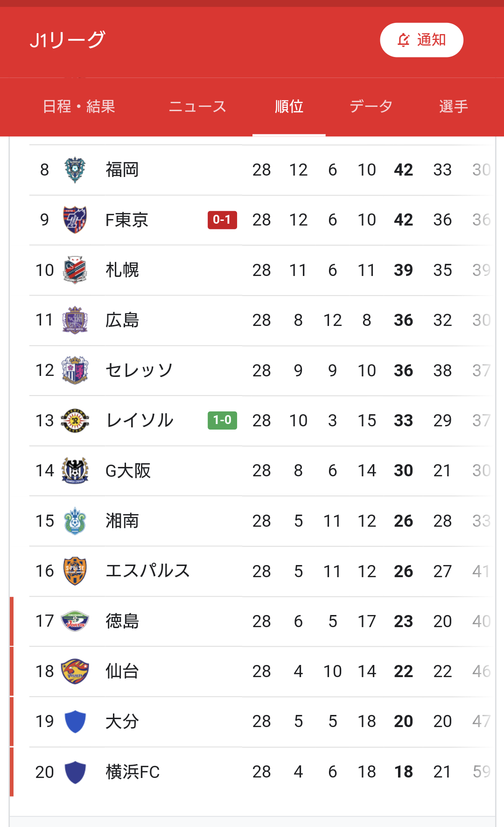This screenshot has width=504, height=827.
Task: Click the green 1-0 match result badge
Action: [222, 421]
